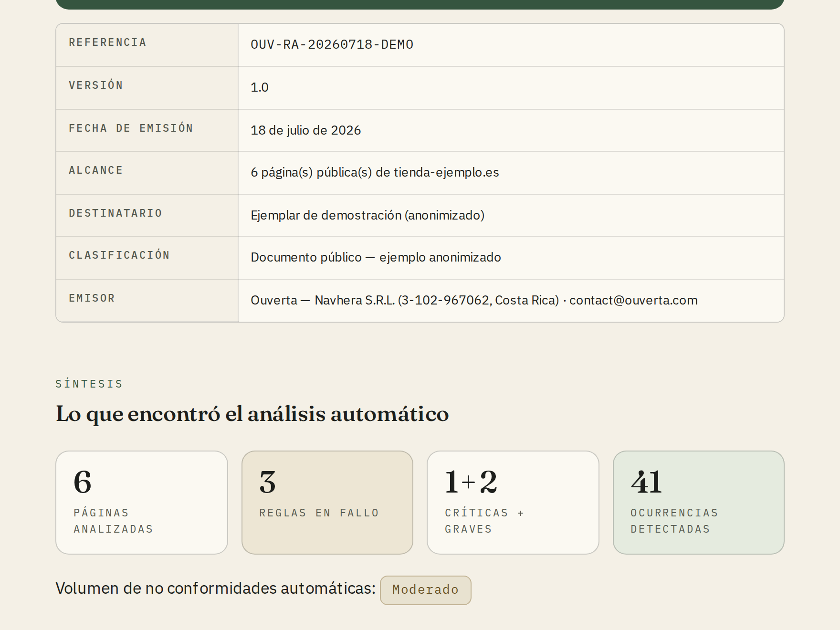Click the 3 reglas en fallo card
This screenshot has height=630, width=840.
327,503
